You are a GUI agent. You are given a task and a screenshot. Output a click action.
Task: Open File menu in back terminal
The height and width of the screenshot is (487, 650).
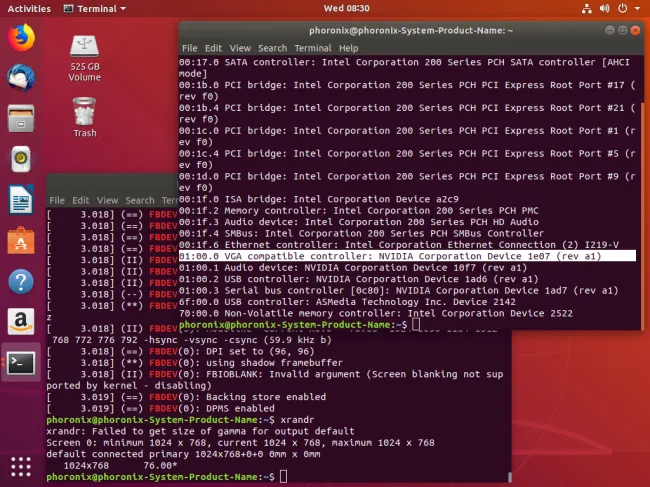point(57,200)
